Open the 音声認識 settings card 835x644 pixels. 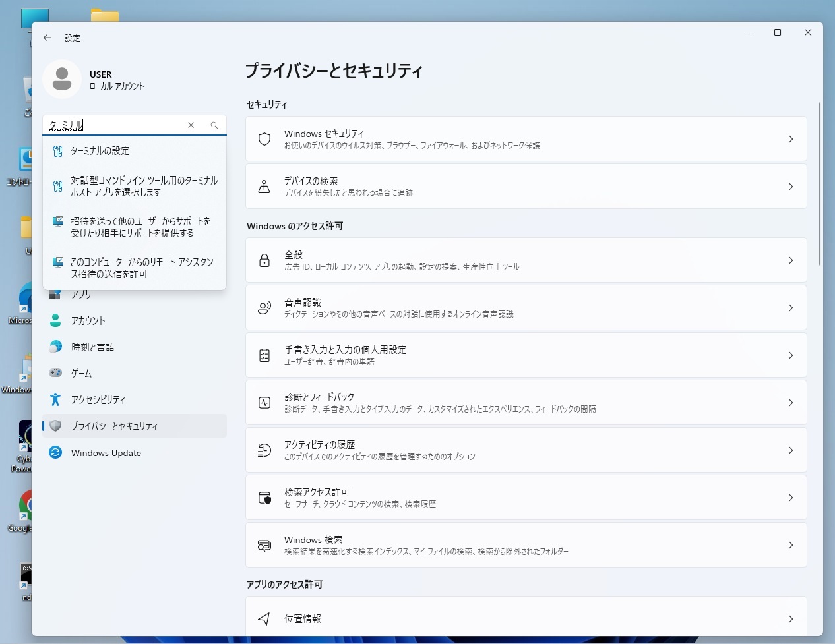[526, 308]
